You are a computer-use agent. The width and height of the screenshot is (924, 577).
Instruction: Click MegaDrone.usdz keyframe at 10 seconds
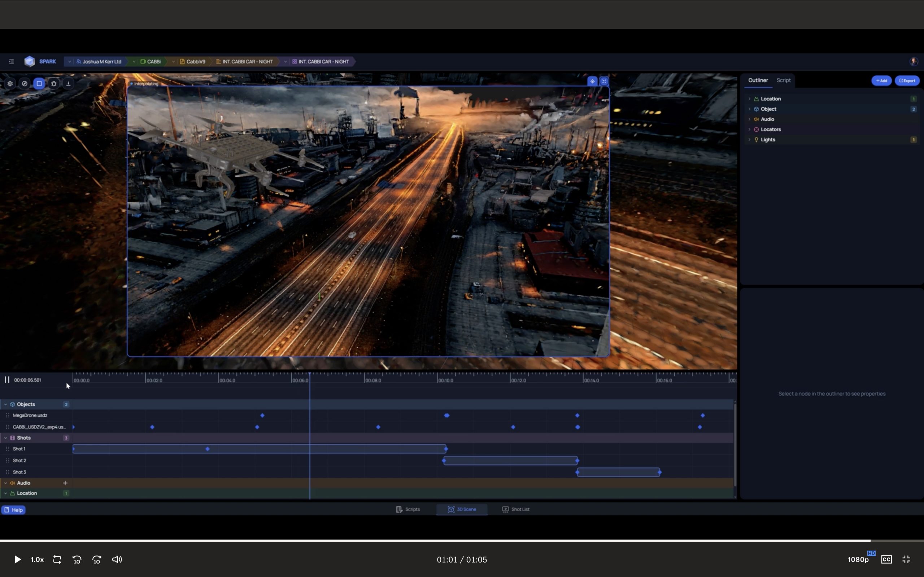click(447, 415)
